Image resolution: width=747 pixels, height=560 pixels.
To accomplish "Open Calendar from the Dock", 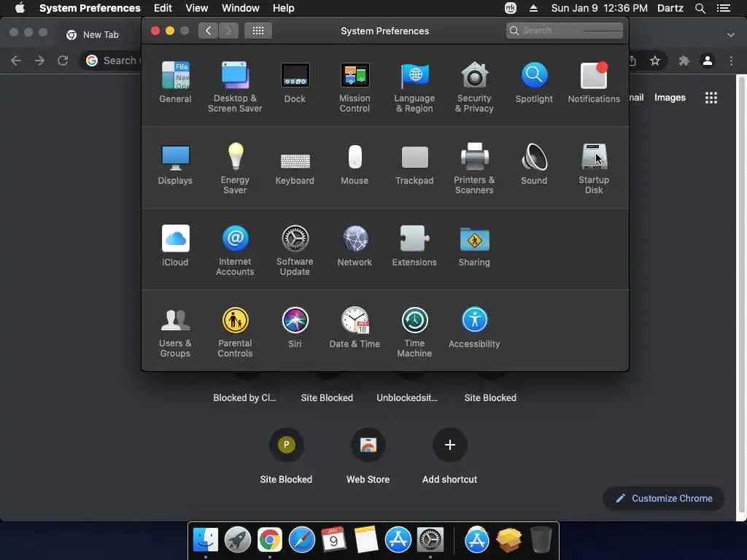I will [x=333, y=540].
